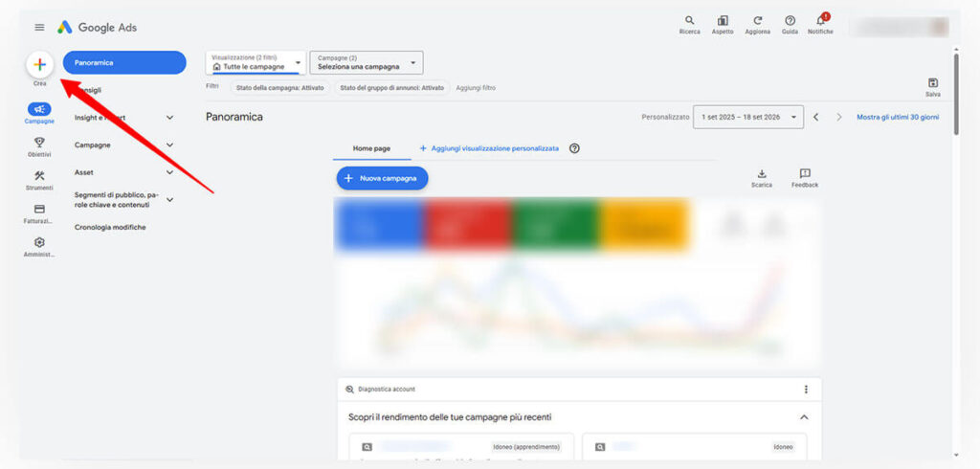
Task: Switch to the Home page tab
Action: click(371, 148)
